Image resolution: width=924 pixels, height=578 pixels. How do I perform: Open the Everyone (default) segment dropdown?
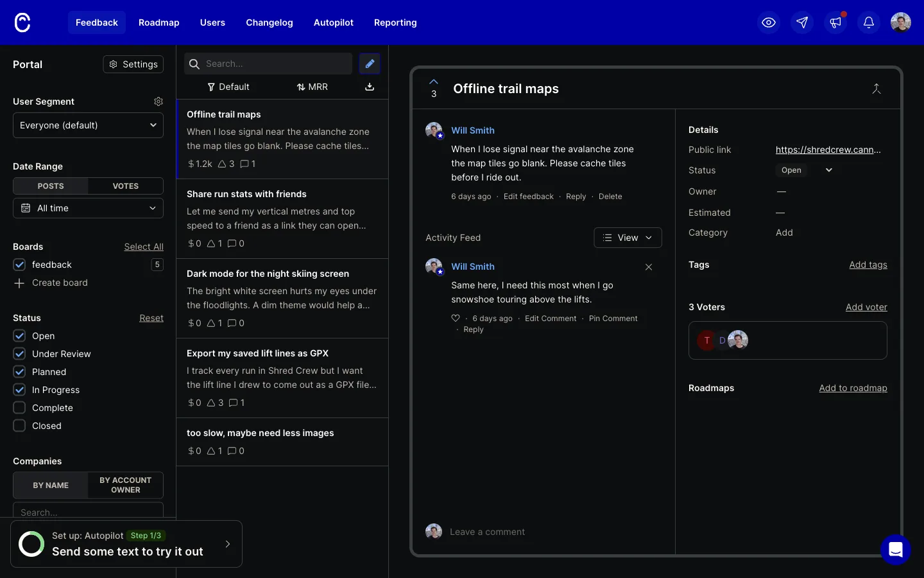[88, 125]
